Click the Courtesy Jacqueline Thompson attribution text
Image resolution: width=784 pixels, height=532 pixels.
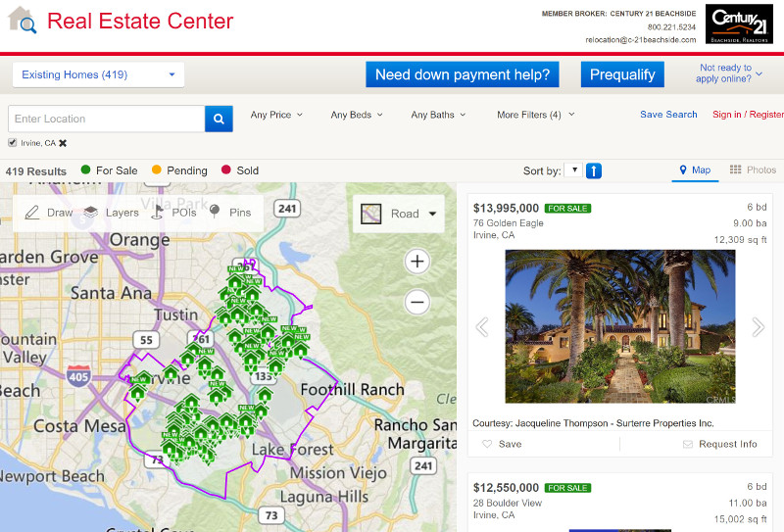pyautogui.click(x=593, y=423)
